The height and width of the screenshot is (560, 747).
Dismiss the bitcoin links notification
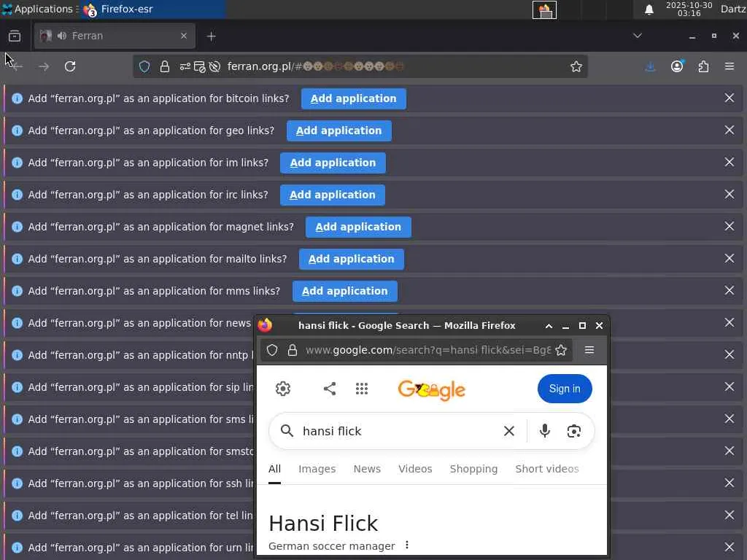[x=729, y=98]
